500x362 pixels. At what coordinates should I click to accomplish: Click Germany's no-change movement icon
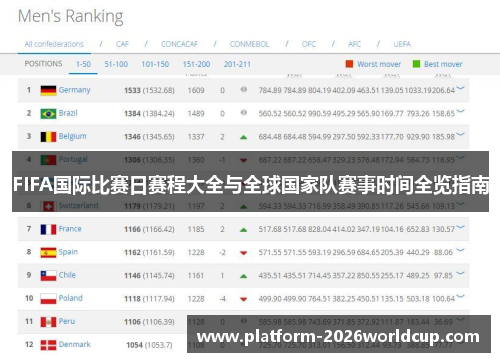(244, 89)
